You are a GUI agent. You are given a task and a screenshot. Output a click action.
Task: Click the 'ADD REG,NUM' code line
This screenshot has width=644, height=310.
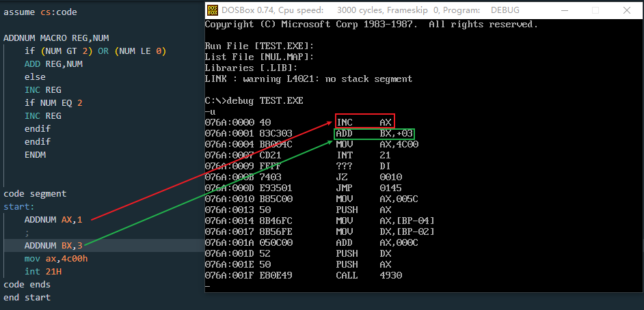(53, 64)
